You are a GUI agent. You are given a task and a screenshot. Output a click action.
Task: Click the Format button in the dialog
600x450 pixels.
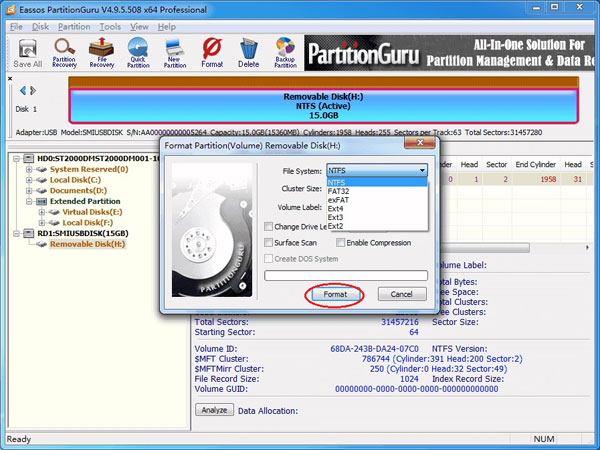pyautogui.click(x=335, y=294)
